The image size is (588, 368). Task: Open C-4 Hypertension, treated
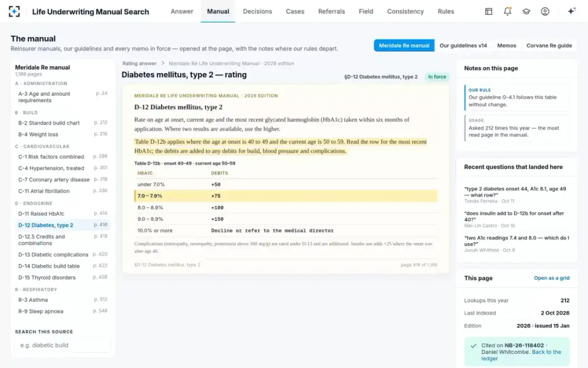click(x=63, y=168)
